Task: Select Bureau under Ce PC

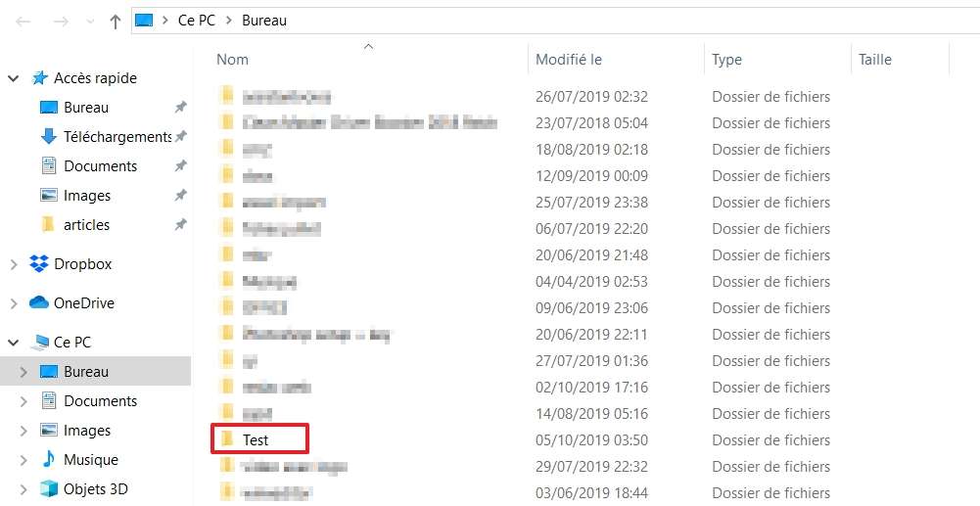Action: pyautogui.click(x=86, y=372)
